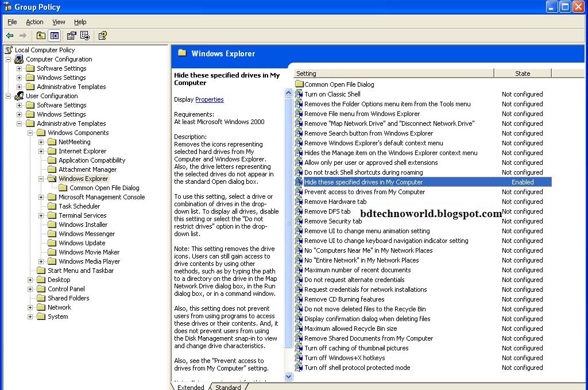Expand Software Settings under Computer Configuration
Screen dimensions: 588x390
[x=19, y=68]
